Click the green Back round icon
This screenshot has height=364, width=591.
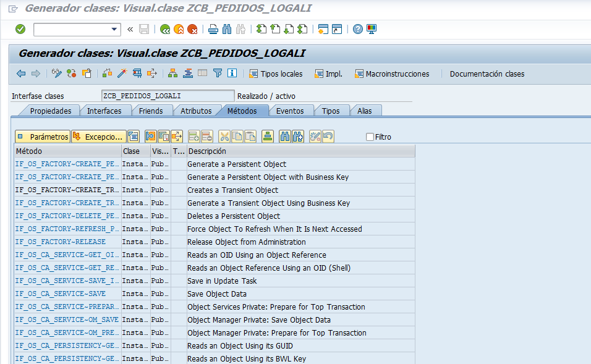[164, 29]
